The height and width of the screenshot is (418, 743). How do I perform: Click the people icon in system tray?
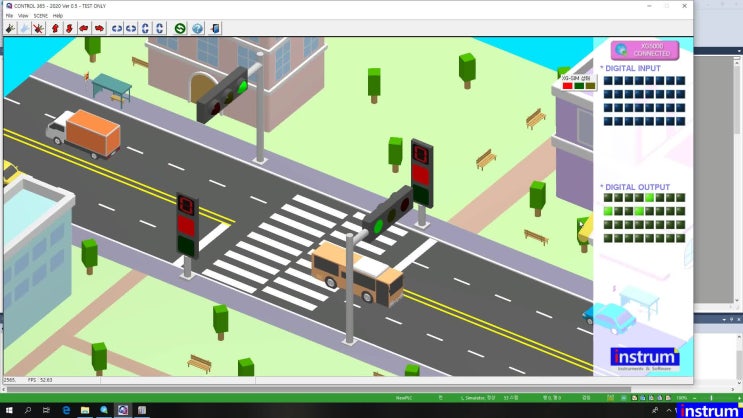tap(655, 410)
